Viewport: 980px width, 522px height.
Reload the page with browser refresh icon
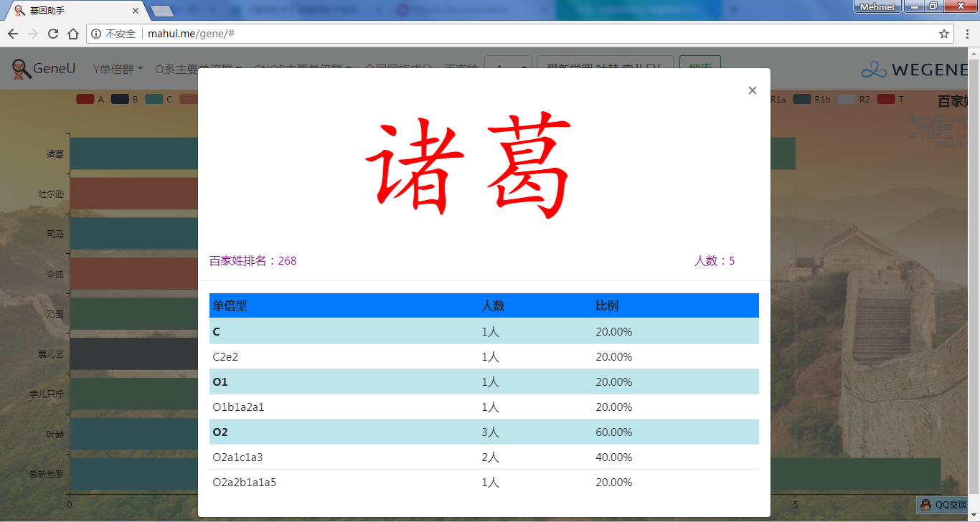(52, 34)
